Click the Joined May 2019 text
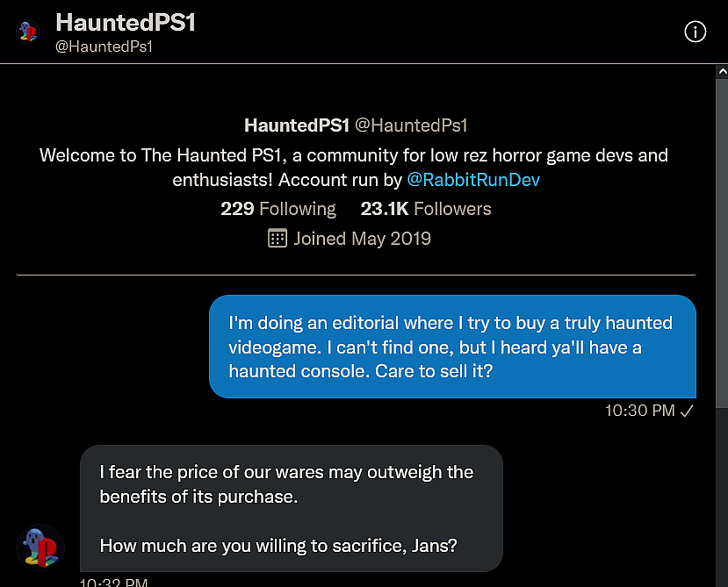The width and height of the screenshot is (728, 587). click(362, 239)
